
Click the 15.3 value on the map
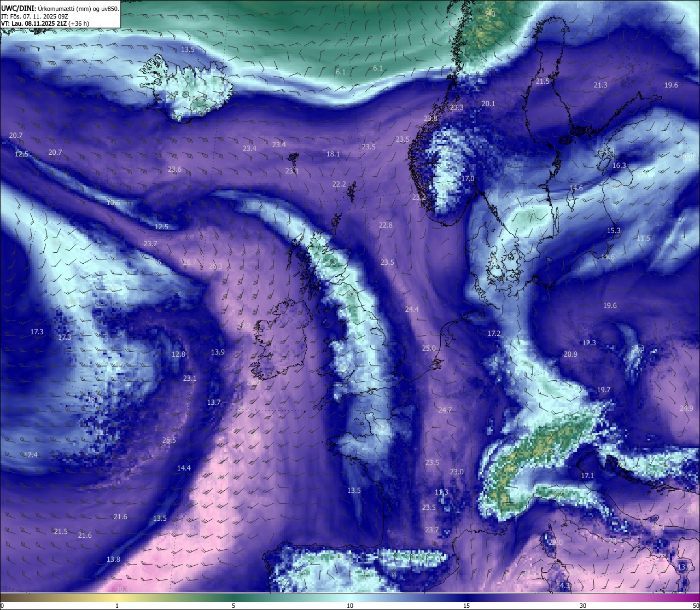click(x=614, y=231)
